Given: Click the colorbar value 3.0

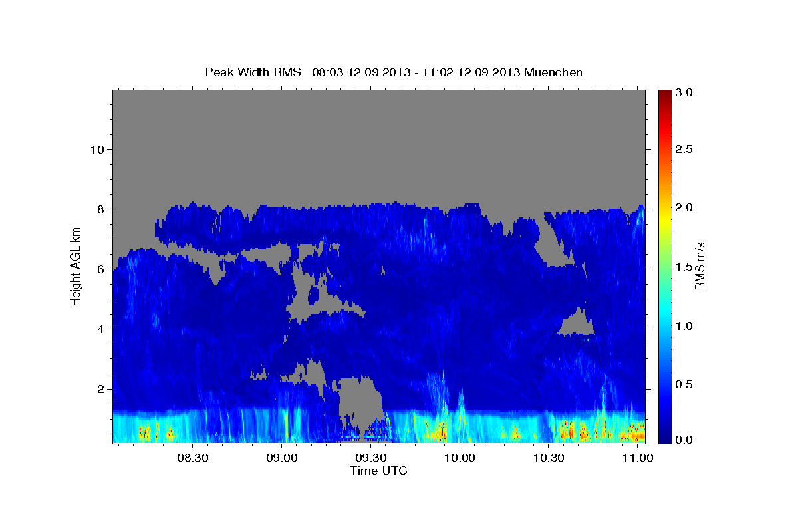Looking at the screenshot, I should click(683, 92).
